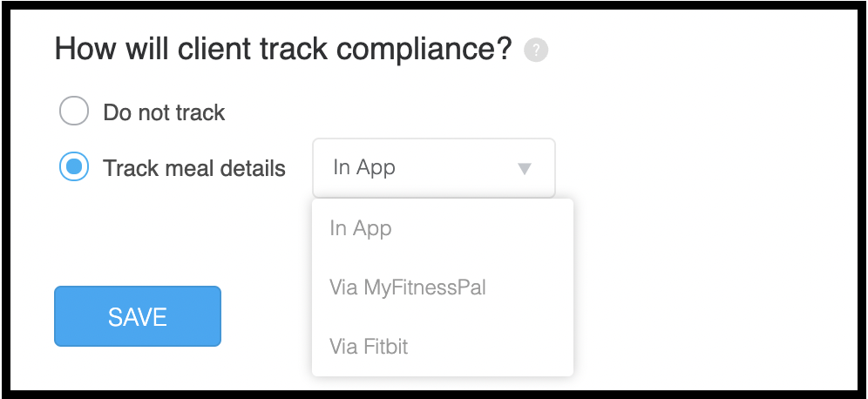Click the selected "In App" value text
The width and height of the screenshot is (868, 399).
tap(364, 167)
